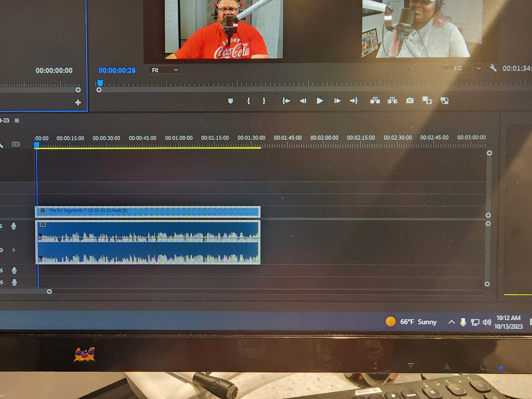Export a frame with camera icon
The height and width of the screenshot is (399, 532).
(410, 101)
